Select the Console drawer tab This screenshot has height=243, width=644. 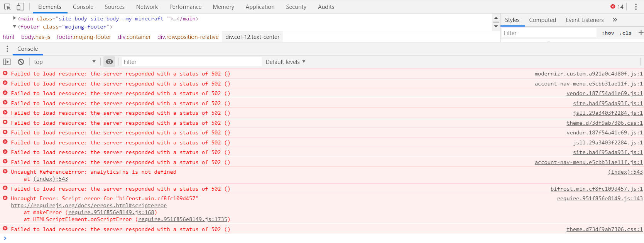27,49
